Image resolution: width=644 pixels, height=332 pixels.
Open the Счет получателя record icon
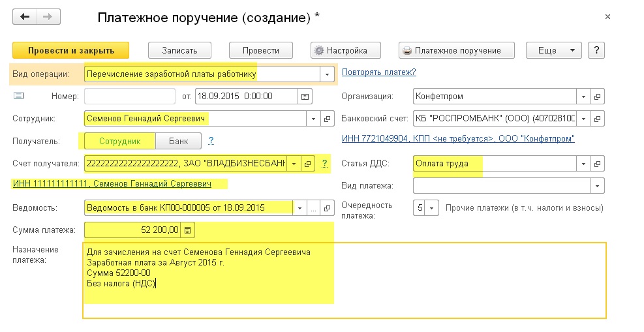click(x=307, y=164)
